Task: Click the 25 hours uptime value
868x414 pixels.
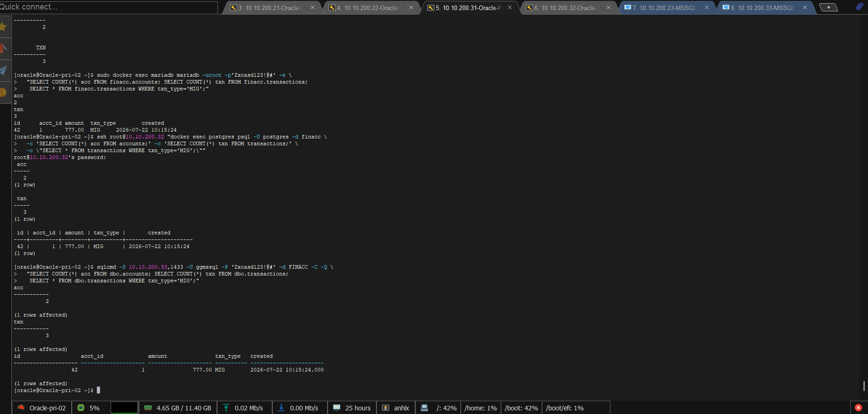Action: point(358,408)
